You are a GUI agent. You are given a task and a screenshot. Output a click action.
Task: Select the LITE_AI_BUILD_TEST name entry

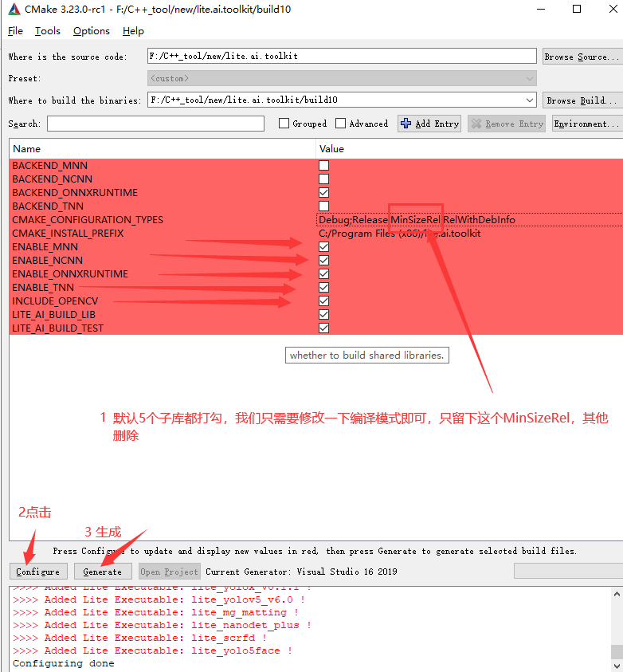58,328
